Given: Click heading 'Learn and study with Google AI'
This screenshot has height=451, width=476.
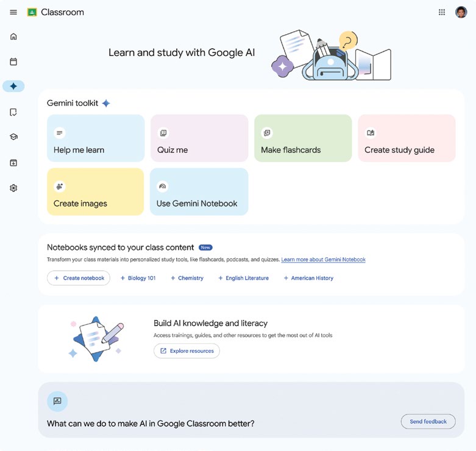Looking at the screenshot, I should (x=182, y=52).
